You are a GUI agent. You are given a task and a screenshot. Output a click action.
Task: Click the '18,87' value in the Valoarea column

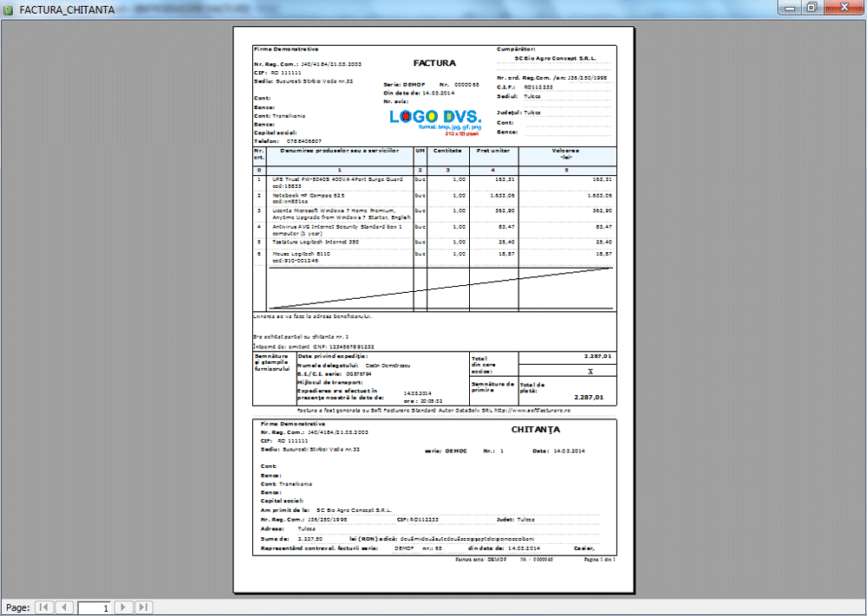pos(603,254)
